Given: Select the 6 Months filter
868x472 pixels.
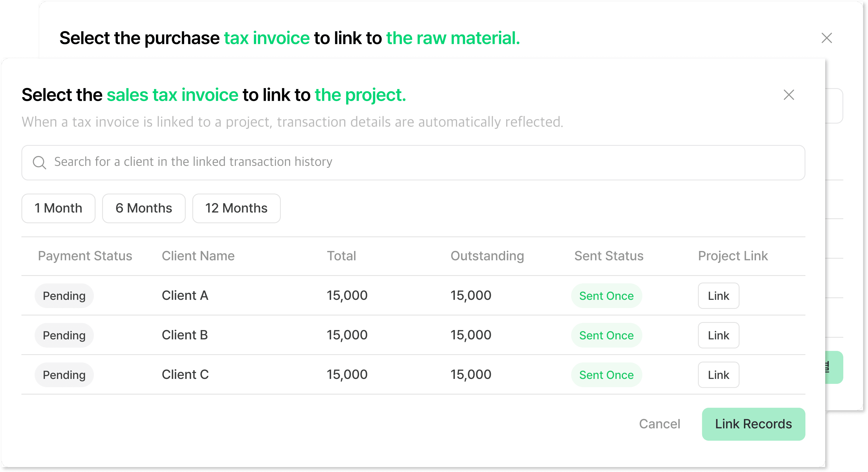Looking at the screenshot, I should [x=144, y=208].
